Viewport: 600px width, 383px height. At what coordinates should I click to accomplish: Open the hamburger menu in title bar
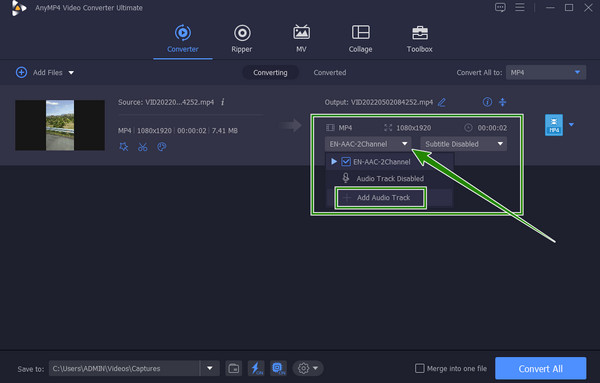coord(520,7)
